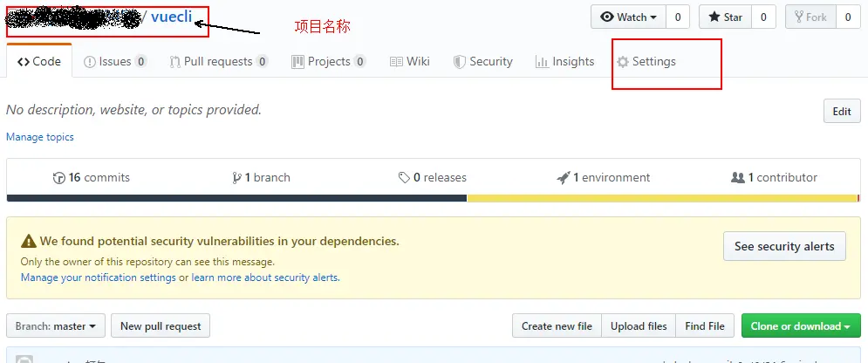Expand the Clone or download dropdown
Viewport: 868px width, 363px height.
click(x=801, y=326)
